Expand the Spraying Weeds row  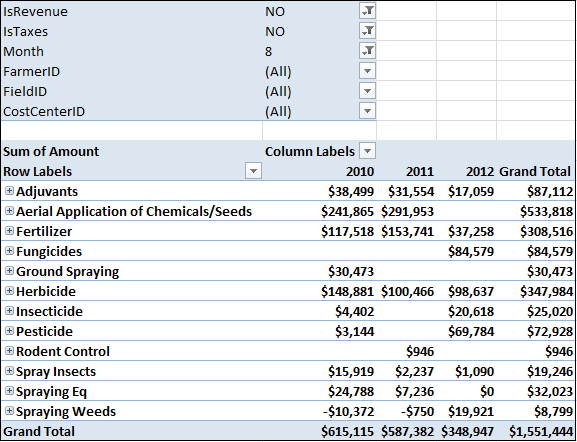click(10, 411)
